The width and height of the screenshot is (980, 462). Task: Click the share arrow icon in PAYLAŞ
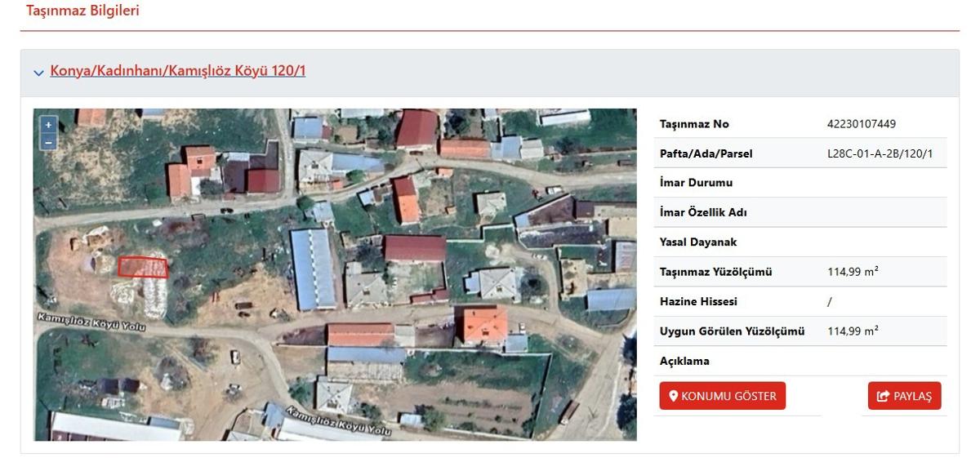click(x=883, y=396)
